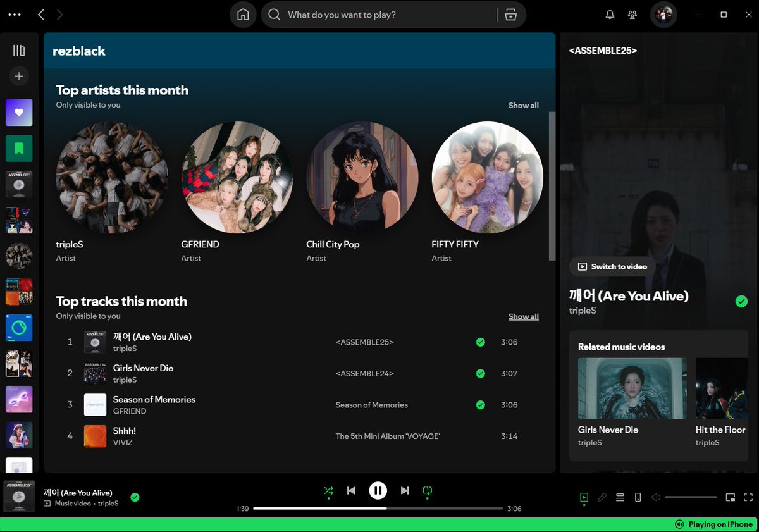Collapse Your Library sidebar icon

(x=19, y=50)
